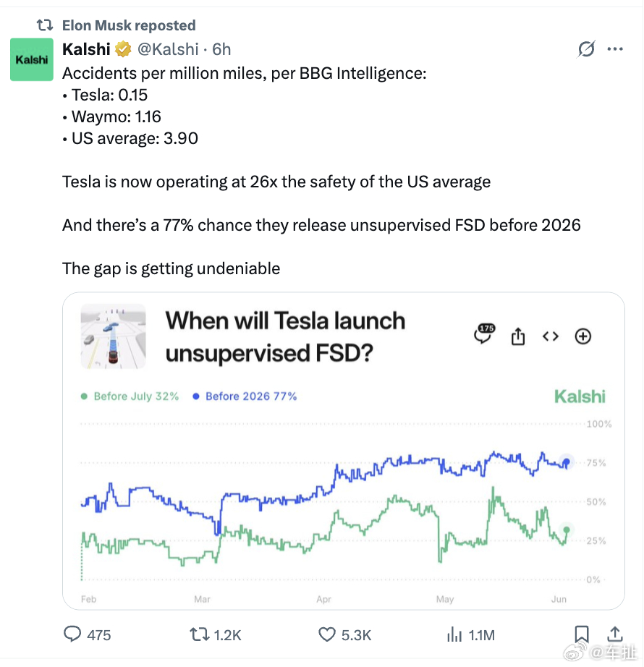Viewport: 644px width, 667px height.
Task: Like the tweet with the heart icon
Action: (326, 634)
